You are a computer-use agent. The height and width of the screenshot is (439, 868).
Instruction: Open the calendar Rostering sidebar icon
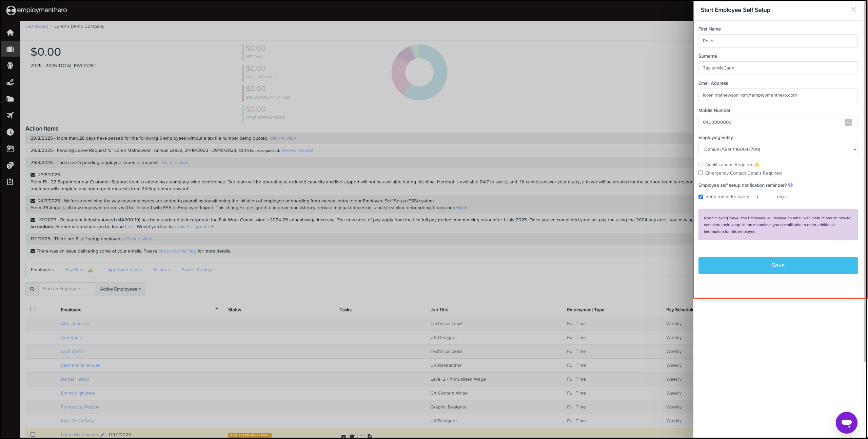click(10, 148)
